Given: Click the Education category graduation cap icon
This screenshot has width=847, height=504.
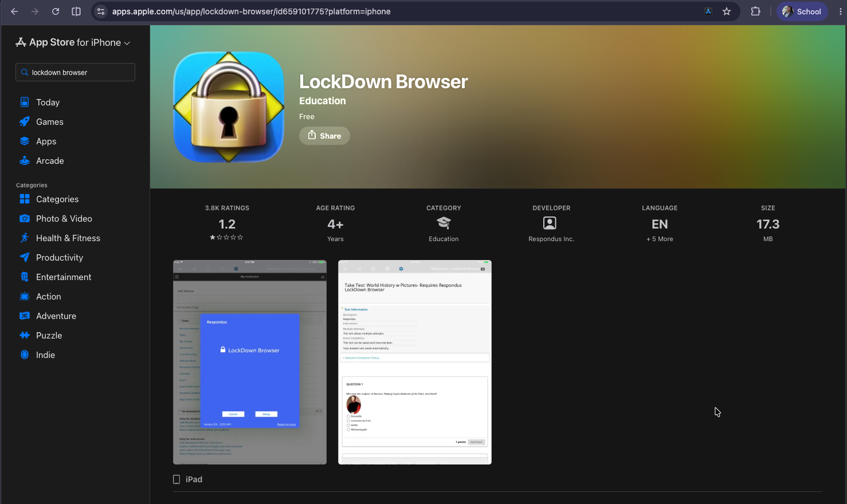Looking at the screenshot, I should 444,223.
